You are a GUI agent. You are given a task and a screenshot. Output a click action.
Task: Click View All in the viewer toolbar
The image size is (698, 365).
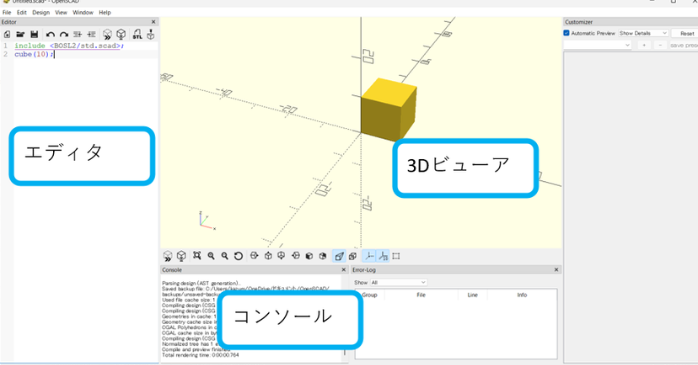click(x=197, y=256)
